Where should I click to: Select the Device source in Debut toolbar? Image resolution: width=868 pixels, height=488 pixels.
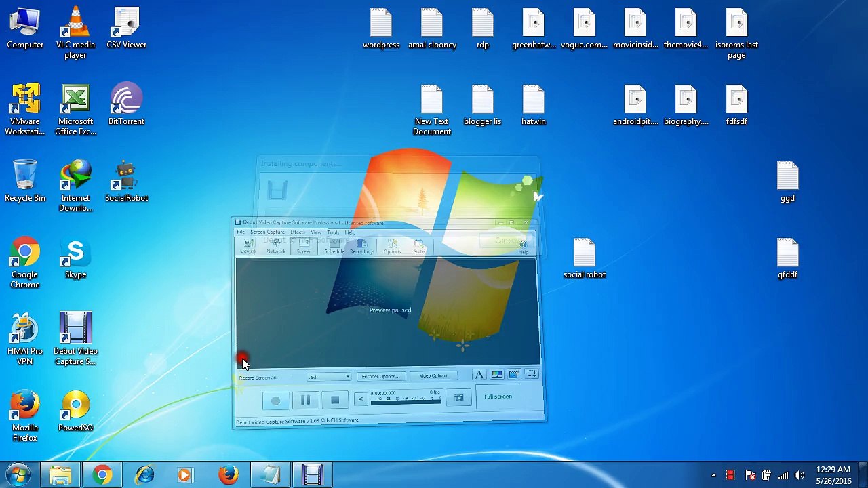coord(248,246)
